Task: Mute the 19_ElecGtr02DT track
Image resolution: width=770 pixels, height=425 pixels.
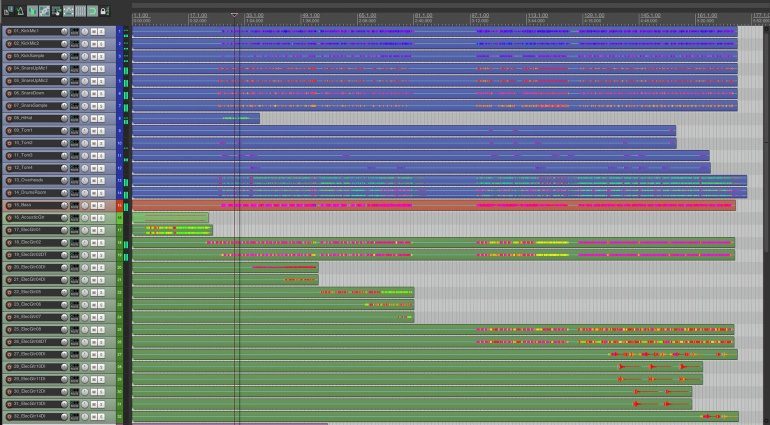Action: click(x=94, y=255)
